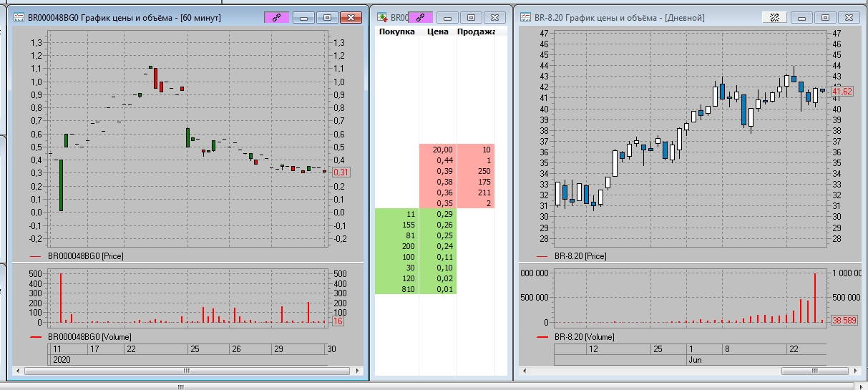Click sell quantity 211 in Продажа column
The height and width of the screenshot is (390, 868).
click(x=476, y=192)
